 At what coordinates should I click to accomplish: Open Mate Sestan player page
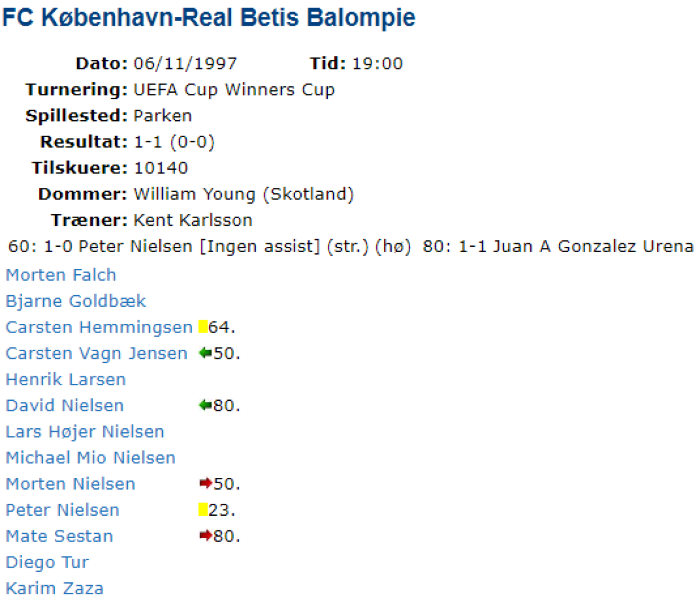(60, 536)
